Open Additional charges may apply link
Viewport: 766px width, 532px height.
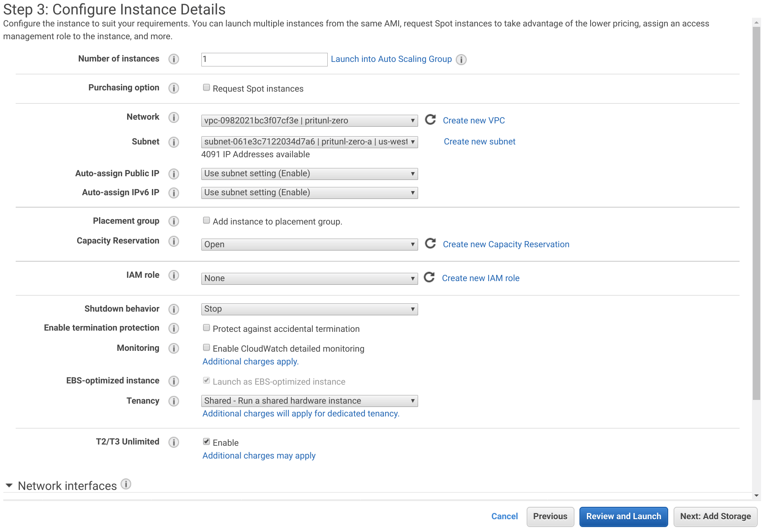click(x=259, y=456)
